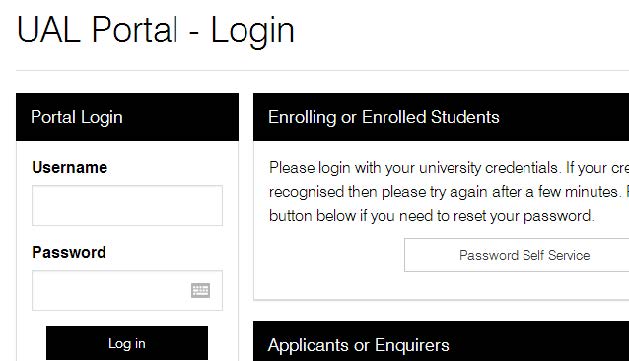Focus the Username text box

point(127,205)
